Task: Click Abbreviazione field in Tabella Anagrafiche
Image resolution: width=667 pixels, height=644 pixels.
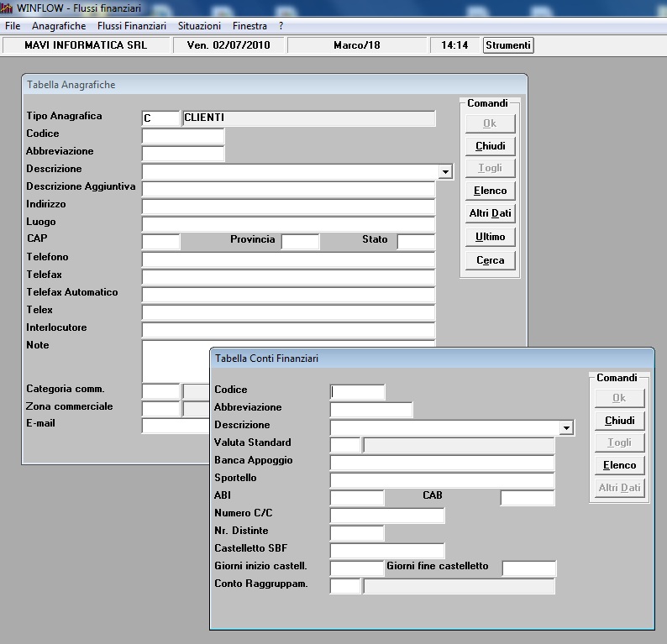Action: coord(183,154)
